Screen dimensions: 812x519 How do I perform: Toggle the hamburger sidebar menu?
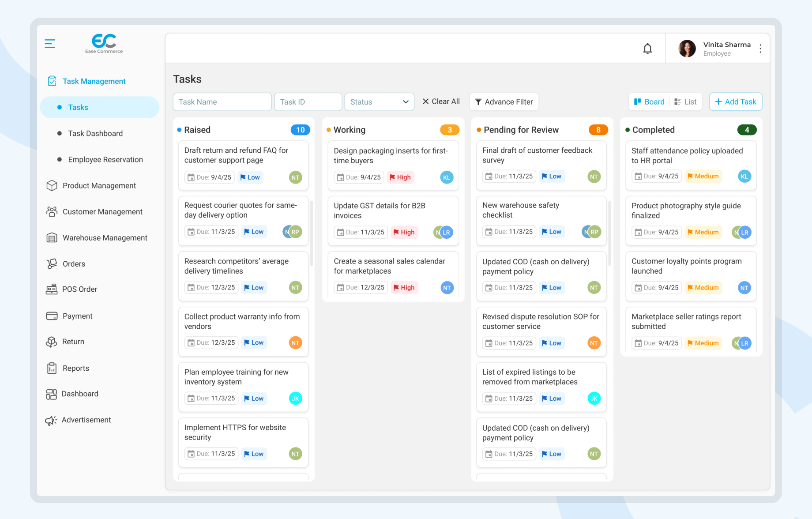pyautogui.click(x=50, y=44)
